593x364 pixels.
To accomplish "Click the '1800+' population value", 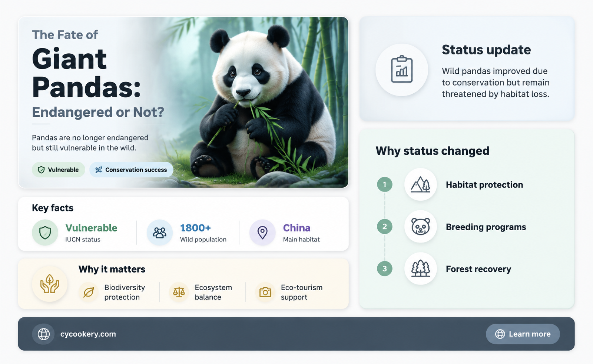I will (x=195, y=228).
